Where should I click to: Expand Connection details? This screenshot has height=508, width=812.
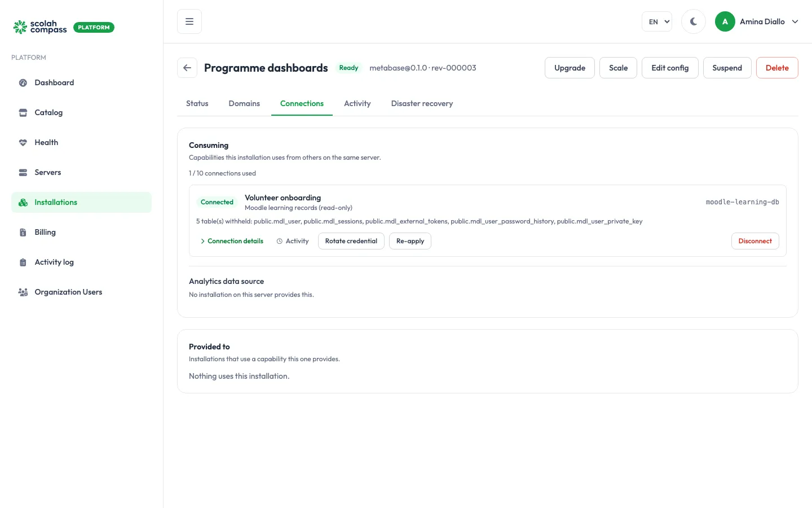(x=232, y=241)
